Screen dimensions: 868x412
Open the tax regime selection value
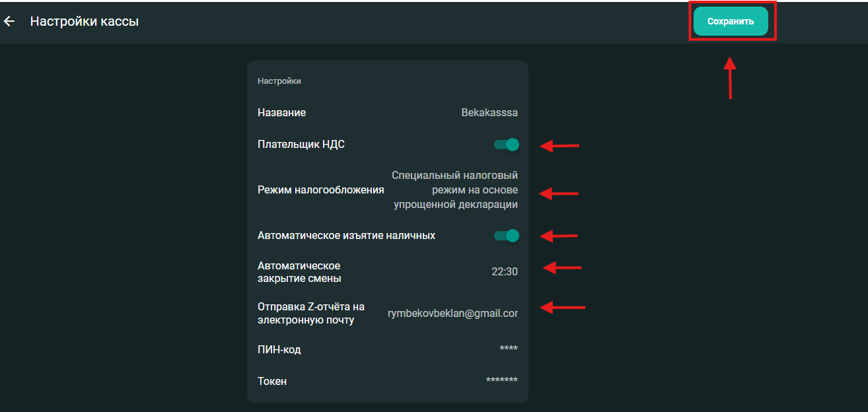point(455,190)
